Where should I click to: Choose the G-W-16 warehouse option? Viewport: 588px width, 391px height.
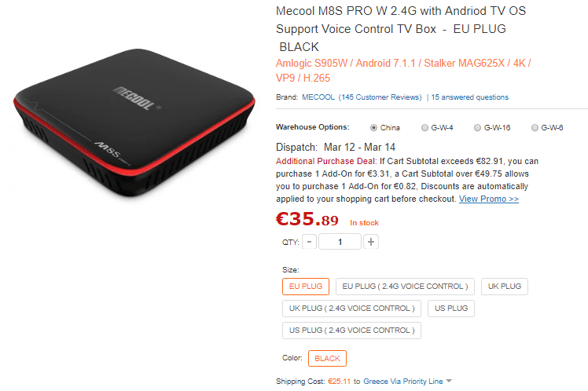click(x=477, y=128)
